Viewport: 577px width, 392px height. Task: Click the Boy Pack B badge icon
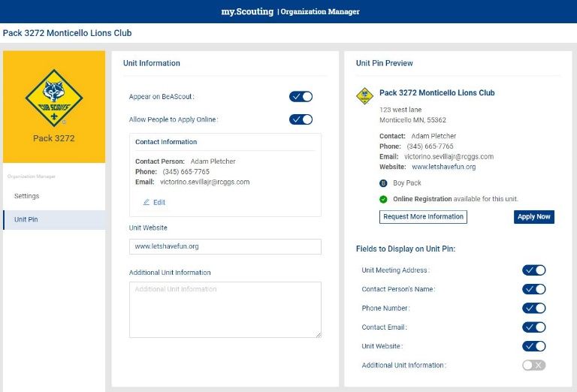tap(383, 183)
